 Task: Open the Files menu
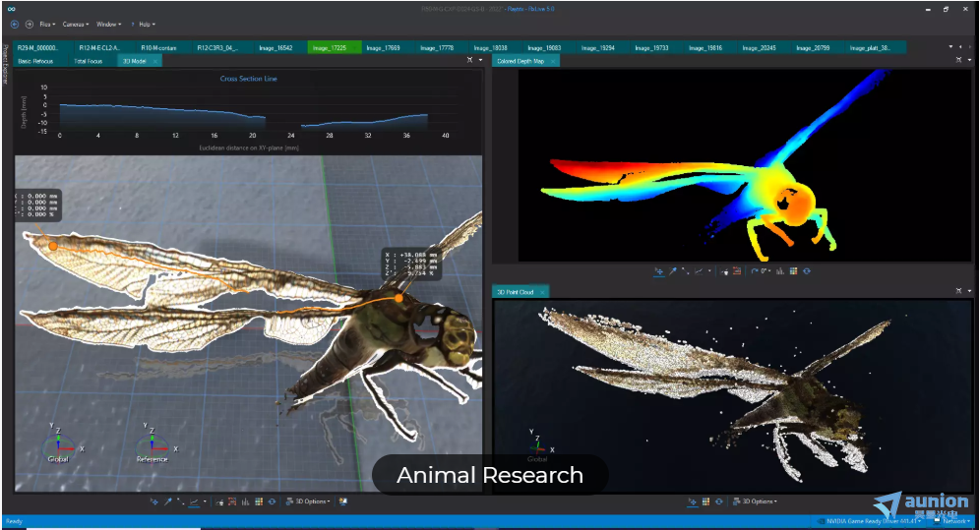point(47,25)
